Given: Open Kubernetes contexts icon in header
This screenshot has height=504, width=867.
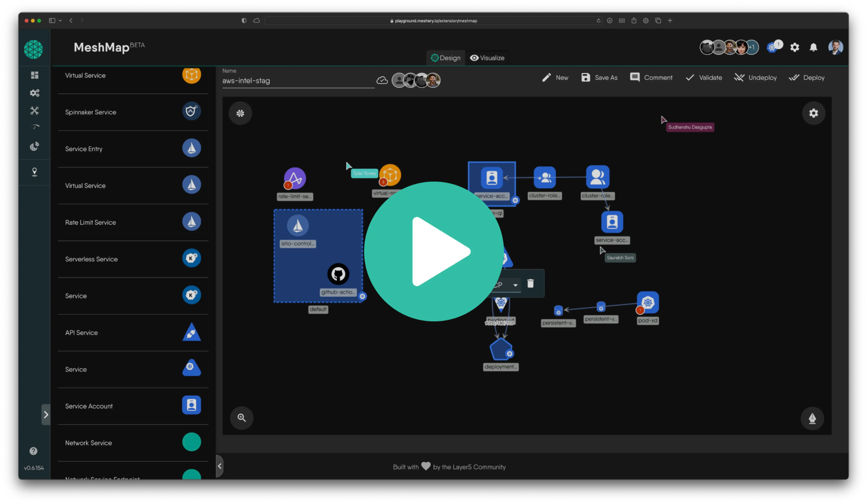Looking at the screenshot, I should [773, 47].
